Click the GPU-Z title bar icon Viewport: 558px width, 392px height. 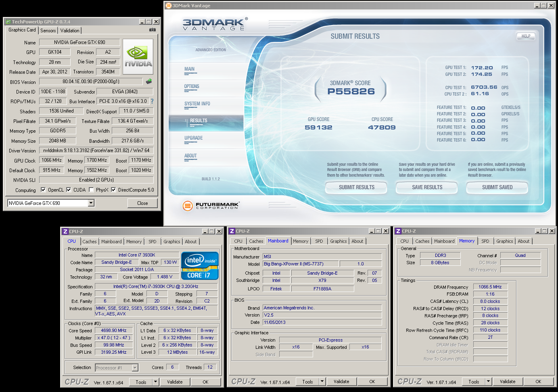tap(8, 22)
